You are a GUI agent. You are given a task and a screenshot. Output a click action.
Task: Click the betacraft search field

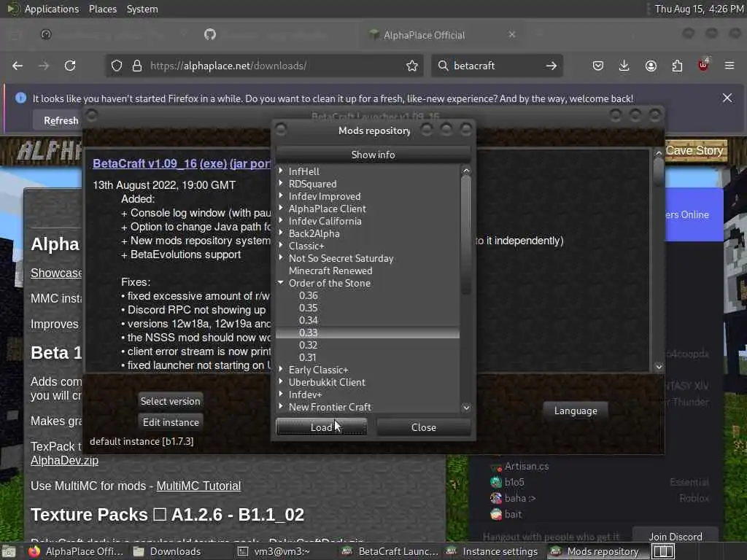(x=495, y=66)
